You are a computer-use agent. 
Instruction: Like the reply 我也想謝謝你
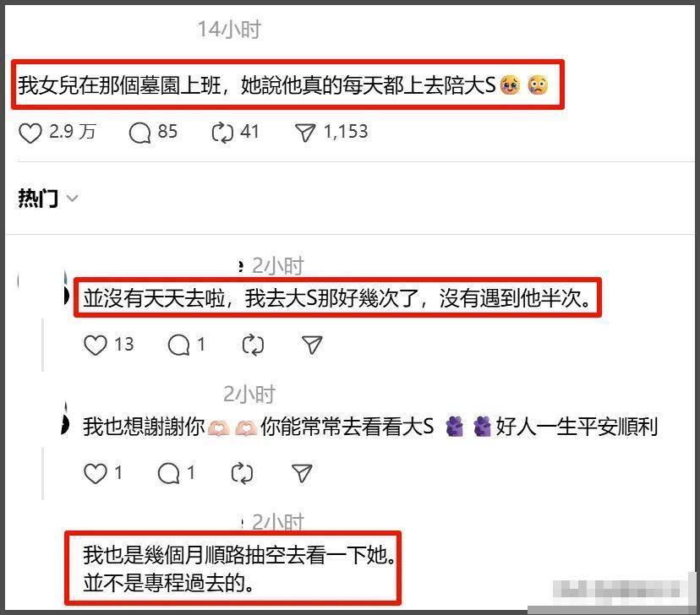(96, 474)
